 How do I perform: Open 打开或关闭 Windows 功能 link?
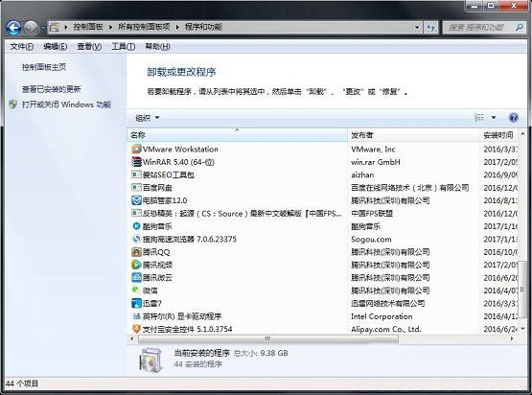point(66,105)
